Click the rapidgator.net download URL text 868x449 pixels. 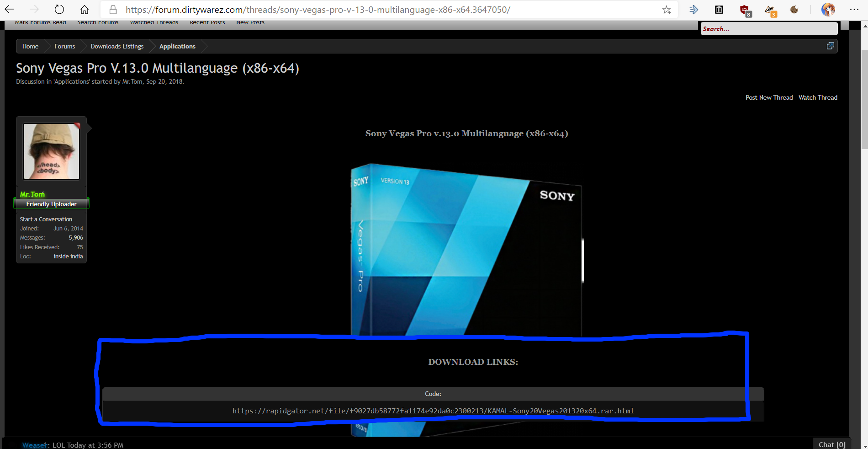(433, 411)
